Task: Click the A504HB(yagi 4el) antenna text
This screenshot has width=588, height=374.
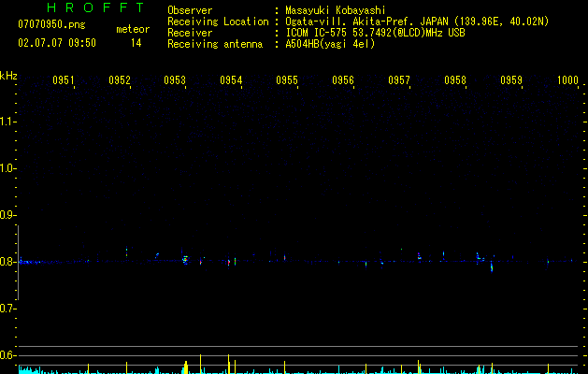Action: click(x=330, y=44)
